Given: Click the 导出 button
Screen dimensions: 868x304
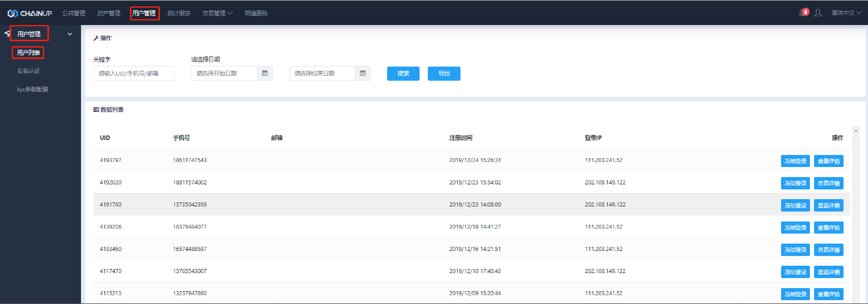Looking at the screenshot, I should pyautogui.click(x=444, y=73).
